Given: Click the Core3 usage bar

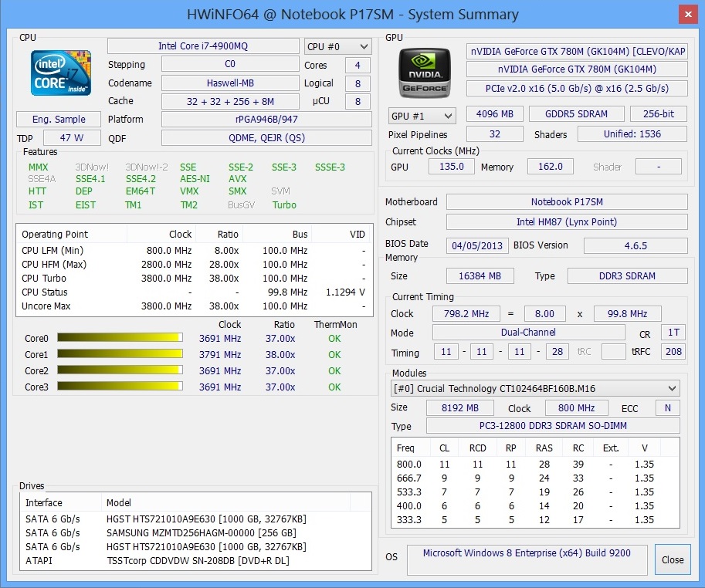Looking at the screenshot, I should click(120, 387).
